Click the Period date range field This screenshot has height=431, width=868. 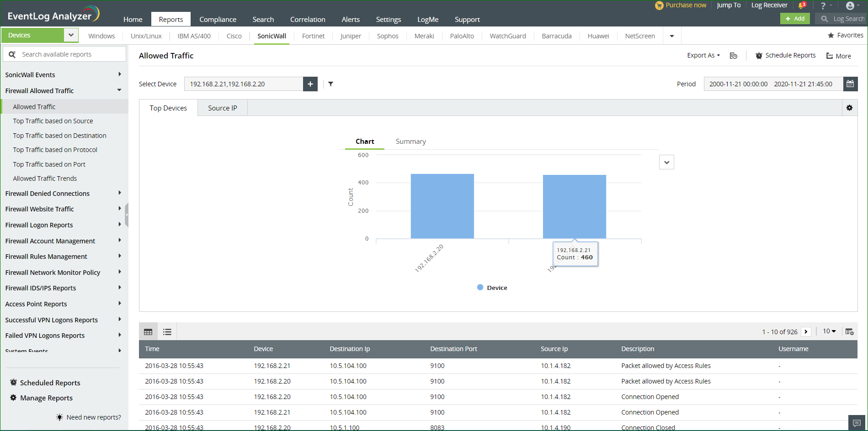pos(773,84)
